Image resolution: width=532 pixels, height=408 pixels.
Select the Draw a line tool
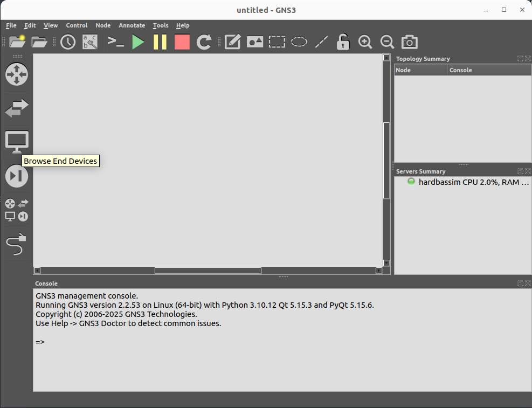tap(321, 42)
